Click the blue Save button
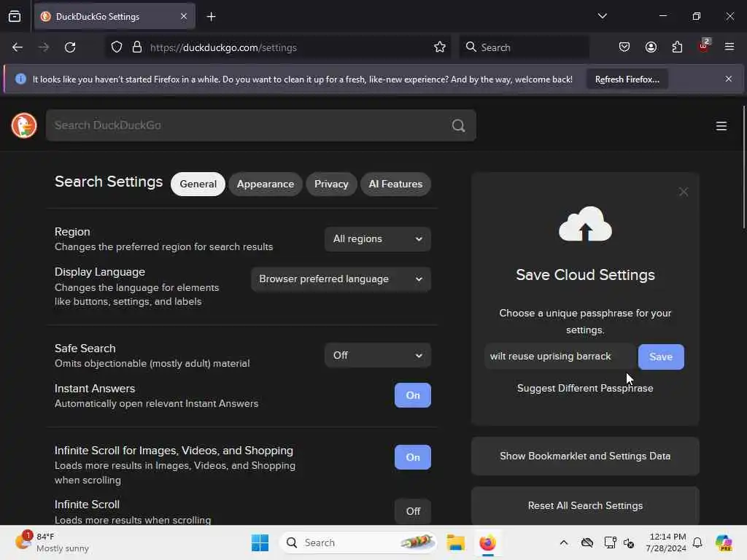The width and height of the screenshot is (747, 560). click(x=661, y=357)
